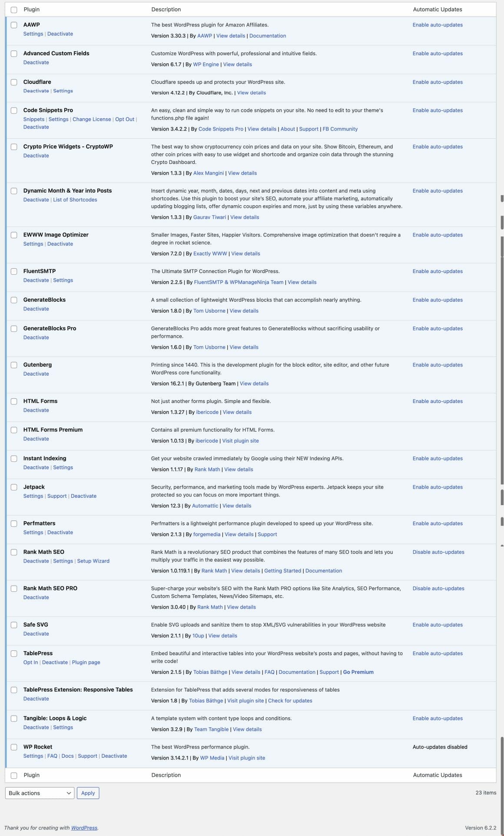
Task: Visit plugin site for HTML Forms Premium
Action: (x=241, y=441)
